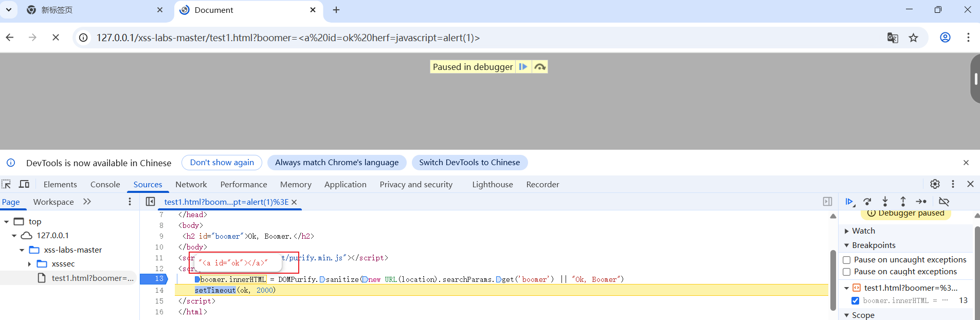Open Chrome three-dot menu
980x320 pixels.
pyautogui.click(x=968, y=38)
